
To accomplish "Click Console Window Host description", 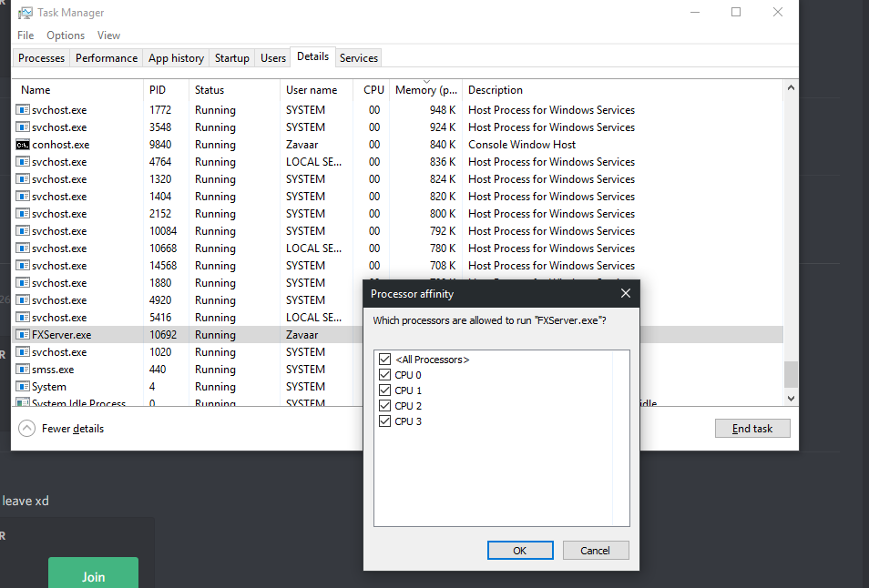I will (x=522, y=145).
